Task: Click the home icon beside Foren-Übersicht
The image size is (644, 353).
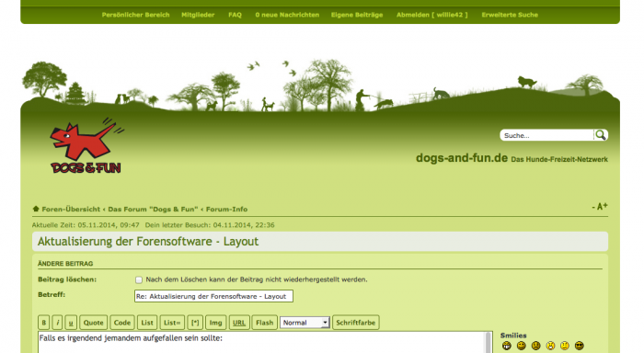Action: 36,209
